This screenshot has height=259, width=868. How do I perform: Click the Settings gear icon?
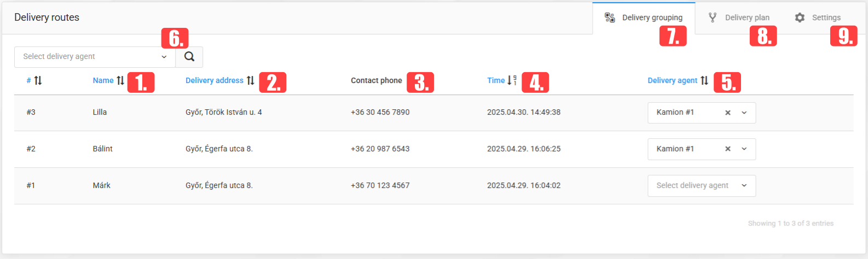(x=800, y=17)
